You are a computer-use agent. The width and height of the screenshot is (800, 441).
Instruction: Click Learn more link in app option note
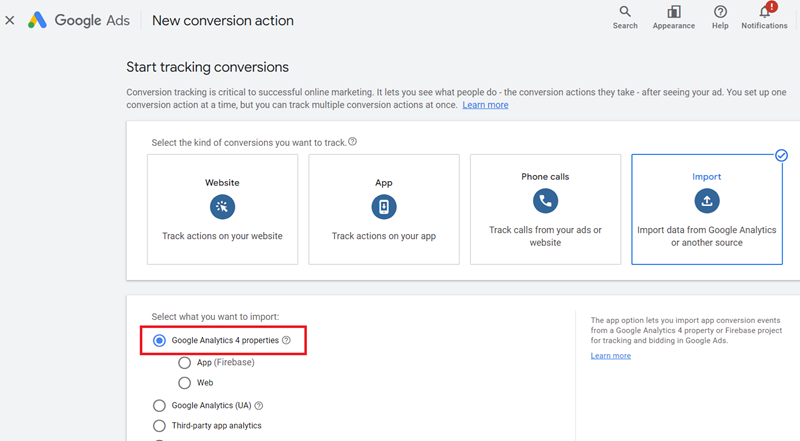pos(611,356)
